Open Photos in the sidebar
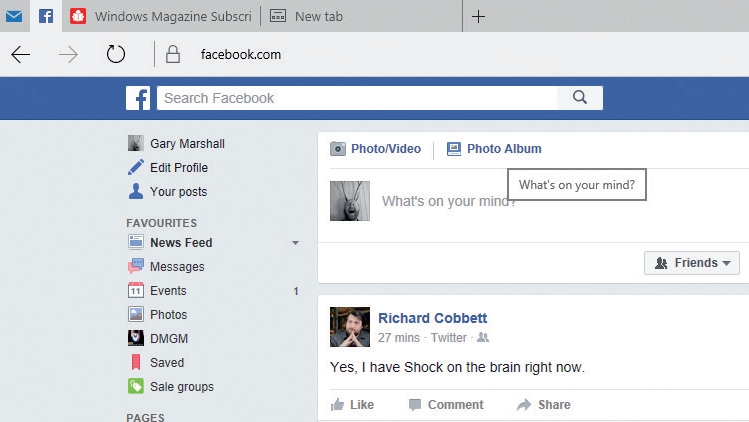 coord(169,314)
